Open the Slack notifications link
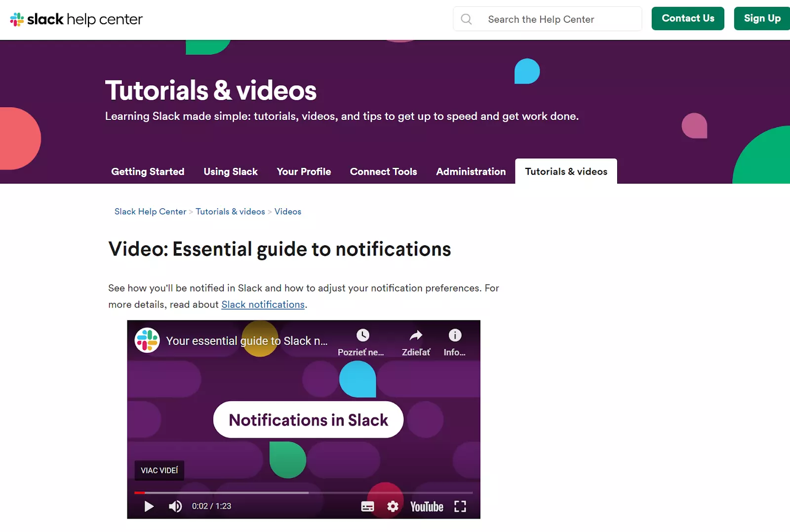This screenshot has width=790, height=532. point(263,304)
